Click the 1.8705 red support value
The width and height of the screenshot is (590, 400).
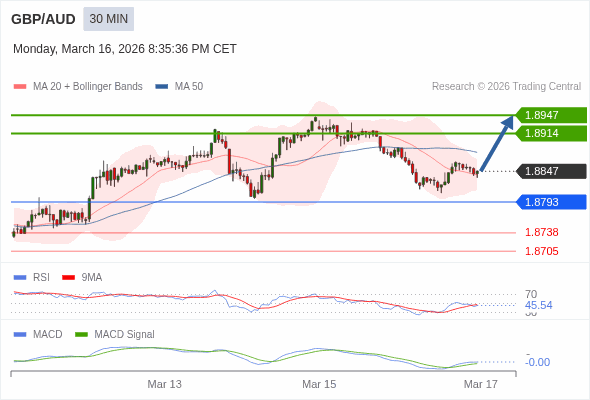coord(542,251)
